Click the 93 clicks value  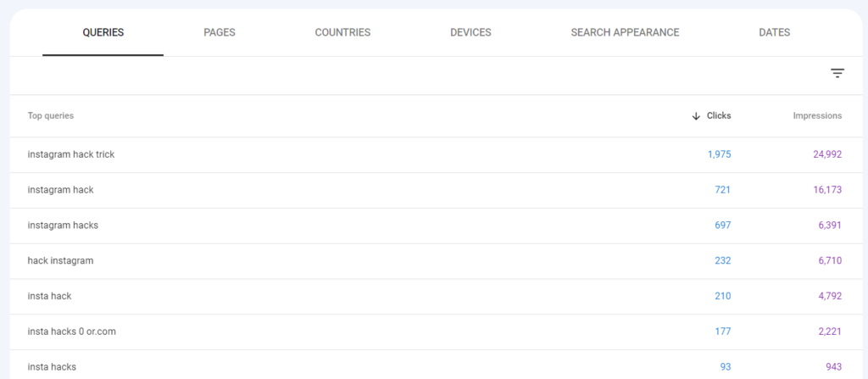(726, 367)
